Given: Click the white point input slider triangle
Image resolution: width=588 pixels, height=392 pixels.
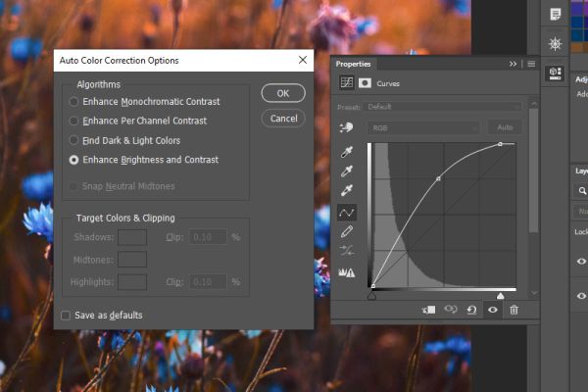Looking at the screenshot, I should click(500, 296).
